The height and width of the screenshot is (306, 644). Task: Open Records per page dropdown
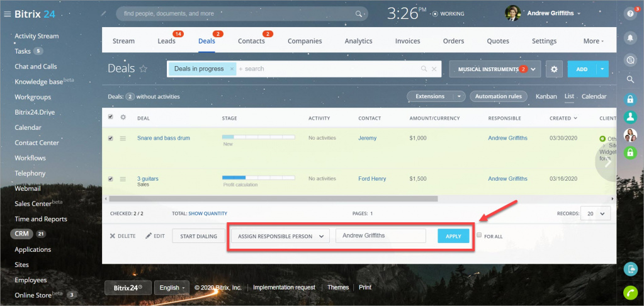[596, 213]
